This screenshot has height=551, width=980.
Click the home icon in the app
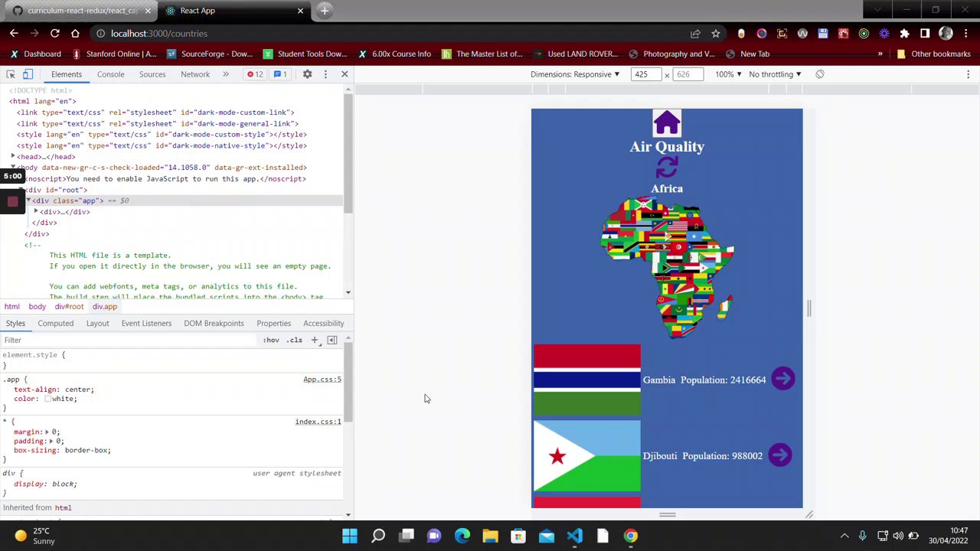pos(667,123)
